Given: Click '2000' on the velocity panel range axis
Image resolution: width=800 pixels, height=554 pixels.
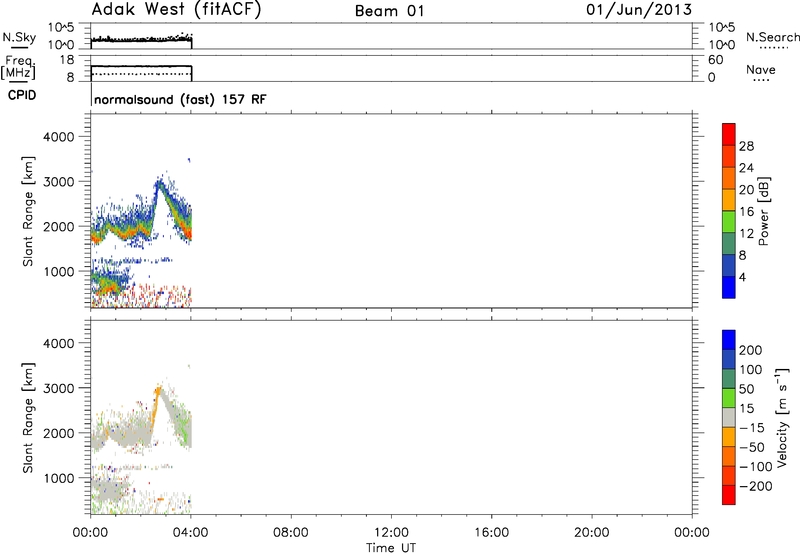Looking at the screenshot, I should click(58, 433).
